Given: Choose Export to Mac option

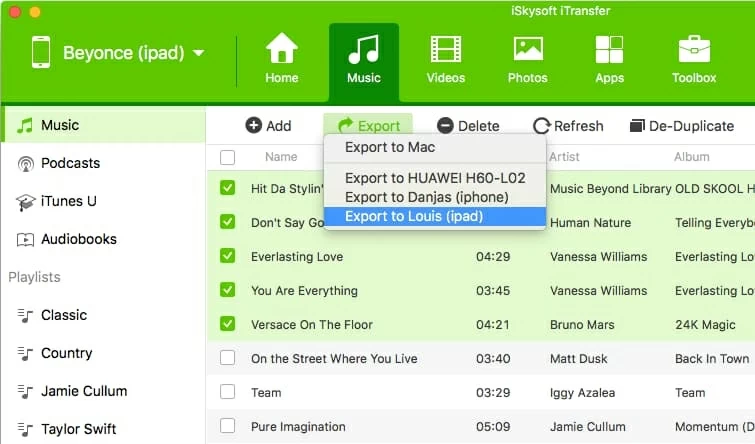Looking at the screenshot, I should click(390, 147).
